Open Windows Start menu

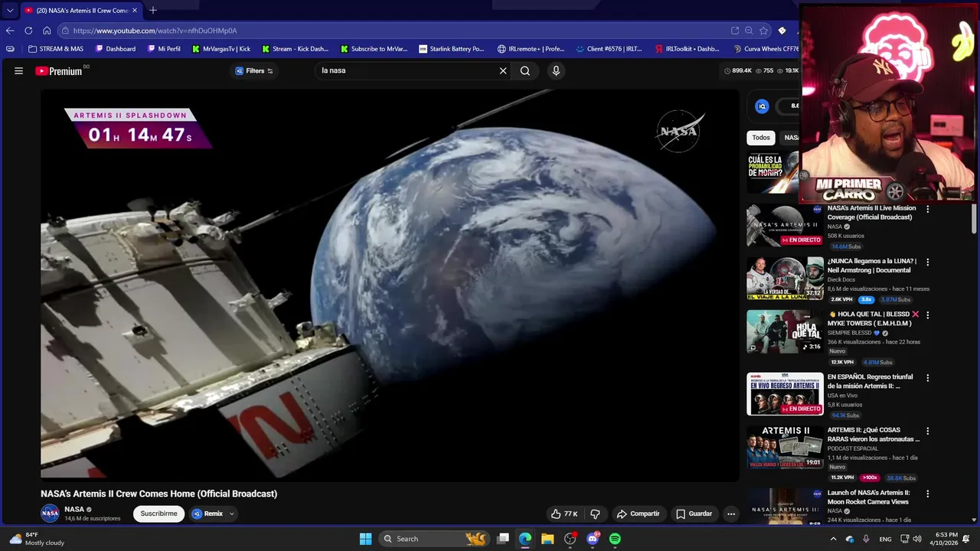coord(366,539)
